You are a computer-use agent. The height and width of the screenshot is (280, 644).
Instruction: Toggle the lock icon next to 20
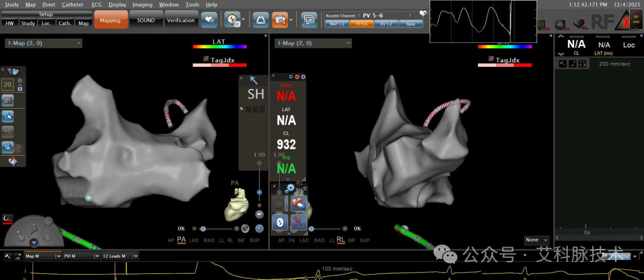[20, 88]
